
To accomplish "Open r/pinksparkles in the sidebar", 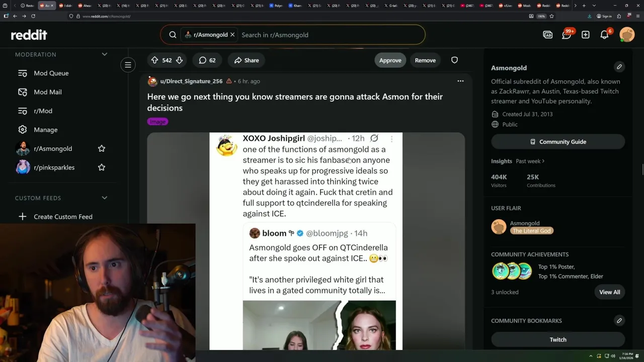I will [x=54, y=167].
